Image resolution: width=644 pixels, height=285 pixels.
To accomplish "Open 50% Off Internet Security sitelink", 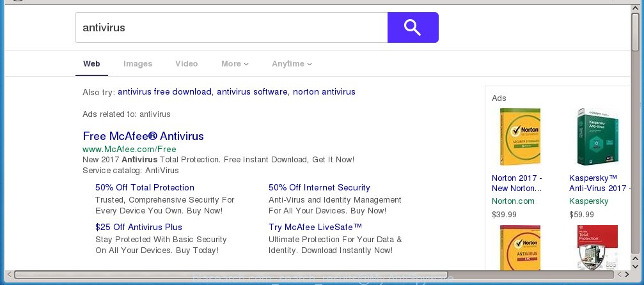I will tap(319, 188).
